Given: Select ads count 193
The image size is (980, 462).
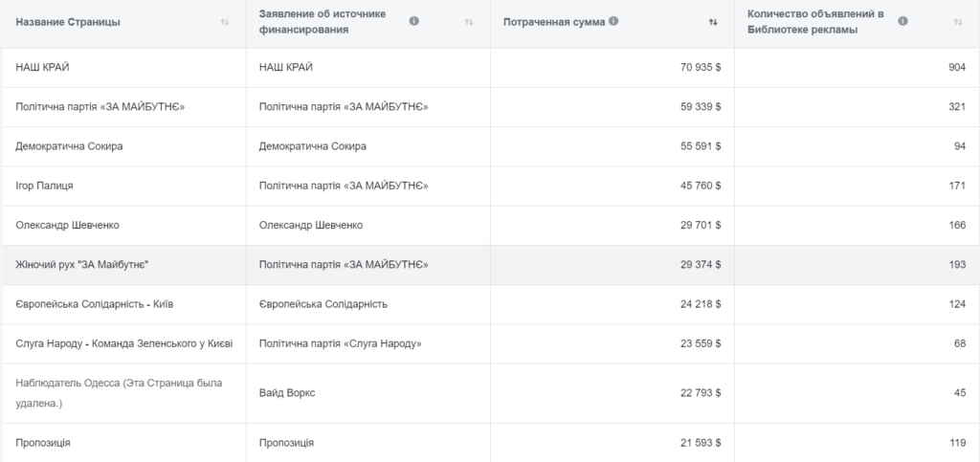Looking at the screenshot, I should tap(957, 265).
